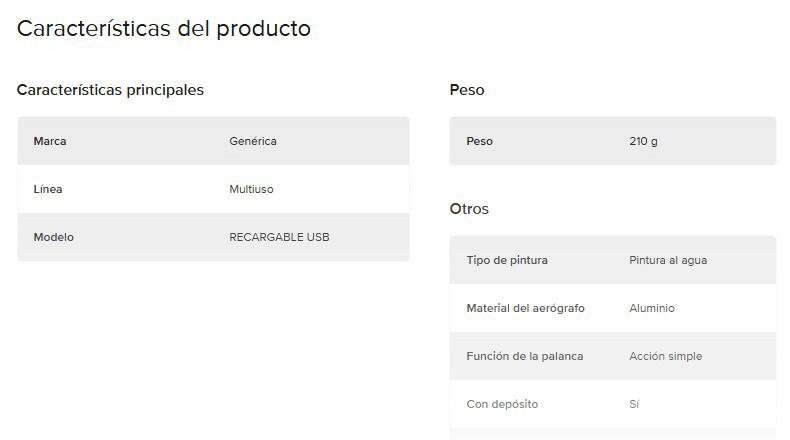Click the "RECARGABLE USB" model value
790x440 pixels.
point(279,237)
